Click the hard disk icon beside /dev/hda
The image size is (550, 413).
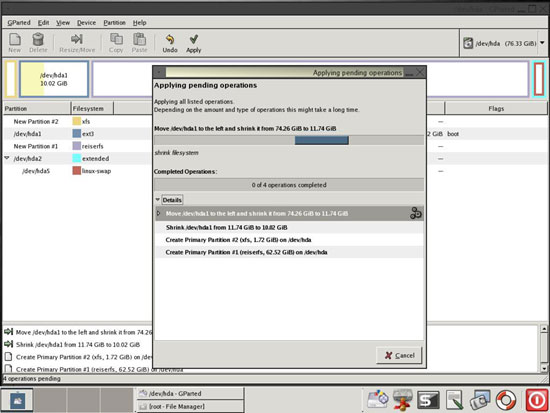(468, 43)
